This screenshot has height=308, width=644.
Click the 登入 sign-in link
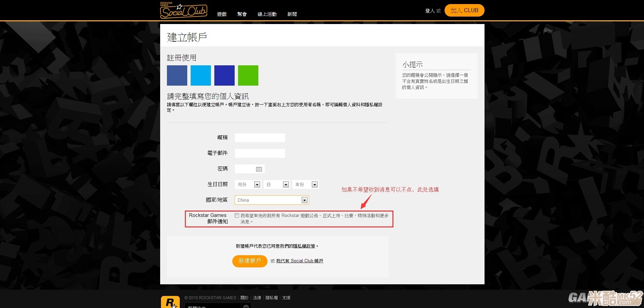[430, 11]
